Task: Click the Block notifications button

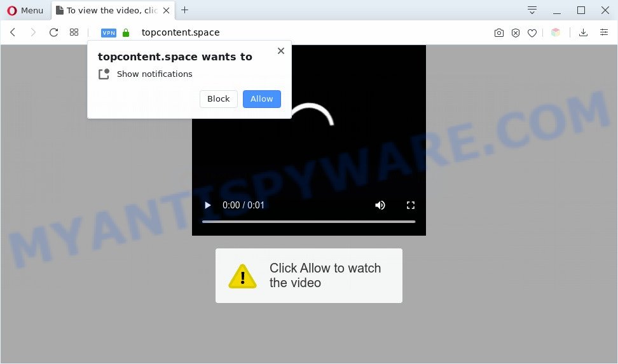Action: (x=219, y=99)
